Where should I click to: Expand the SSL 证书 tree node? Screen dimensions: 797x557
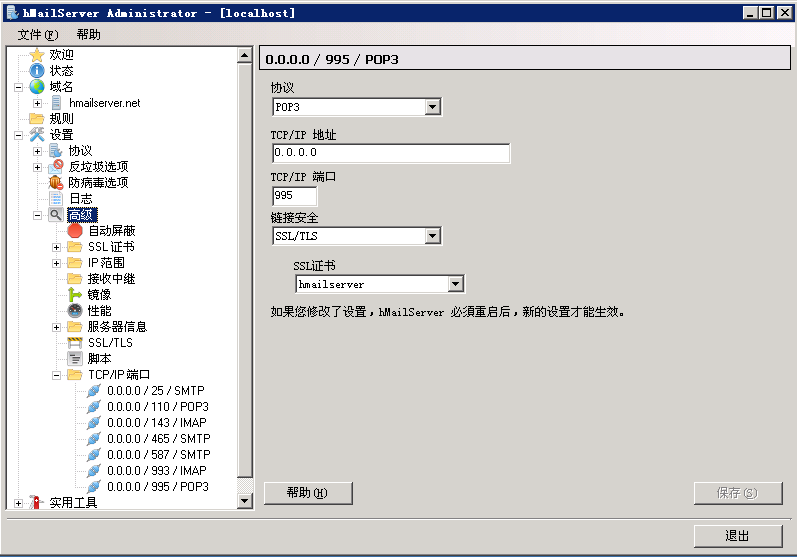coord(57,247)
